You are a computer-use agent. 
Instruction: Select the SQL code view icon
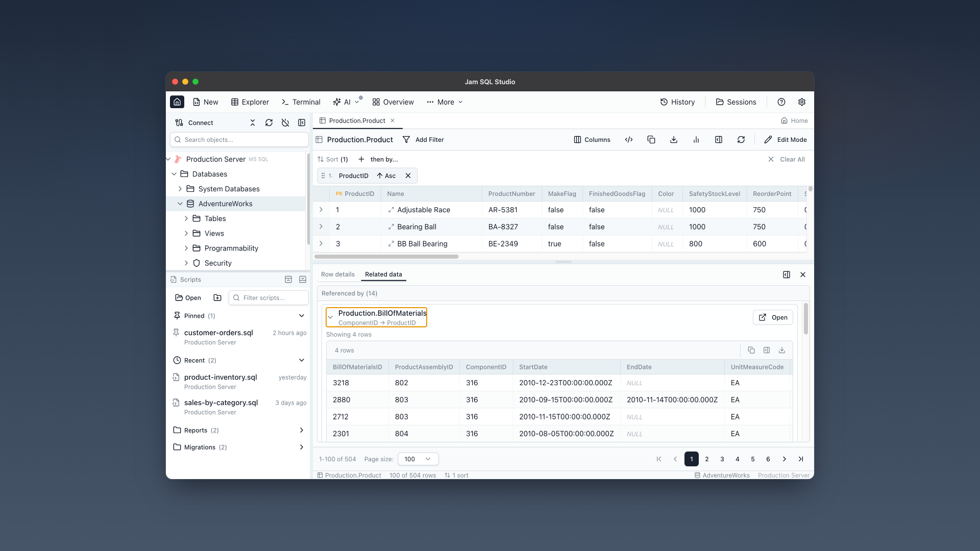click(x=628, y=139)
